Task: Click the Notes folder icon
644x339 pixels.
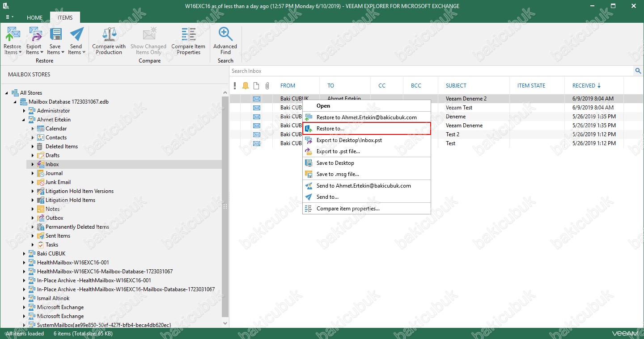Action: (x=41, y=209)
